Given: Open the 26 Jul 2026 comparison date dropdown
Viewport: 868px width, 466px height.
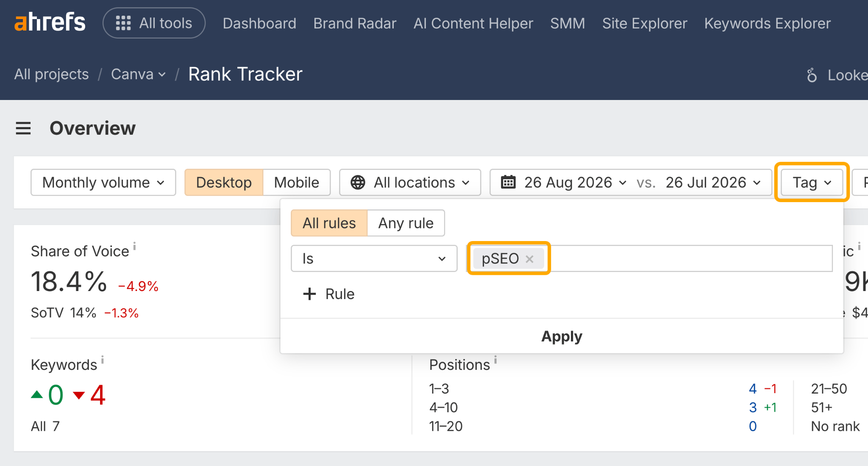Looking at the screenshot, I should click(x=713, y=183).
